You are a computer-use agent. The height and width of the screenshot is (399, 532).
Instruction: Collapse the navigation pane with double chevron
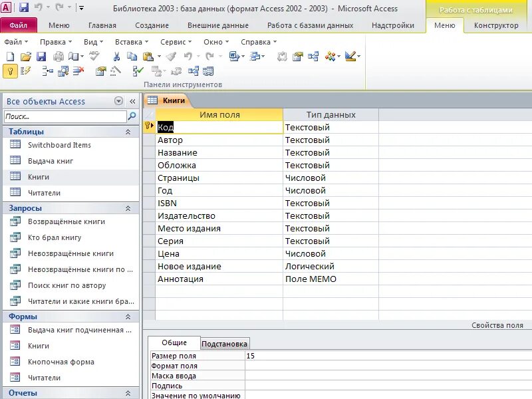coord(132,101)
